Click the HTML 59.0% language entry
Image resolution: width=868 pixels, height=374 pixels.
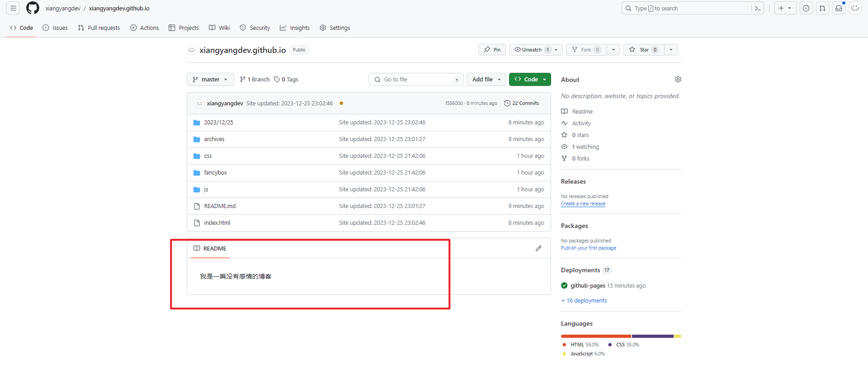(x=580, y=345)
